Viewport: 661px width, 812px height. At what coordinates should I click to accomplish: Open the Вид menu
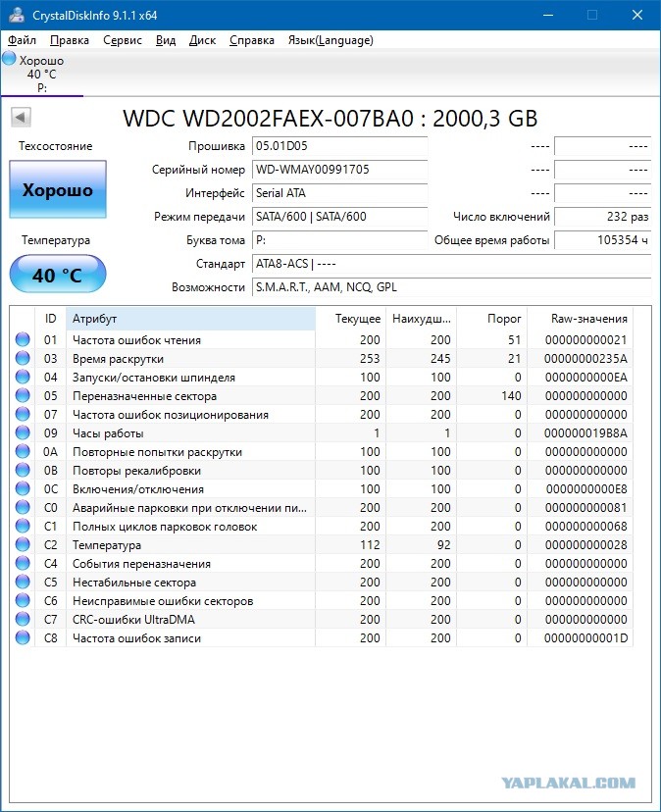pos(166,40)
